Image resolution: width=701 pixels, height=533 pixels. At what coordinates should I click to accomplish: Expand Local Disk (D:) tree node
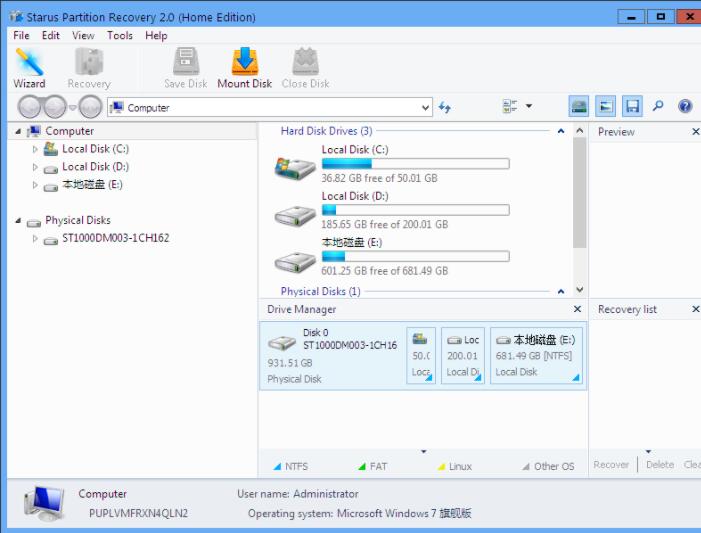[x=35, y=167]
